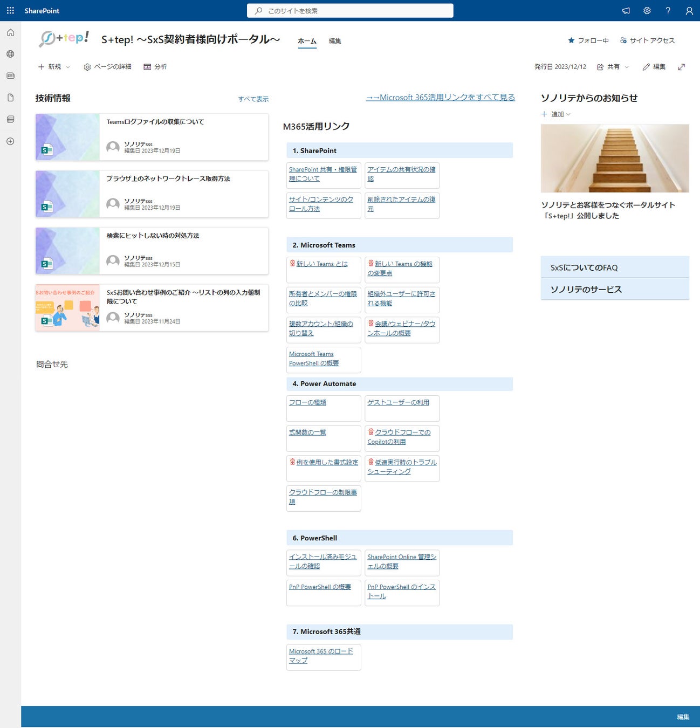Click the create plus-circle icon in left rail
This screenshot has width=700, height=728.
tap(10, 141)
